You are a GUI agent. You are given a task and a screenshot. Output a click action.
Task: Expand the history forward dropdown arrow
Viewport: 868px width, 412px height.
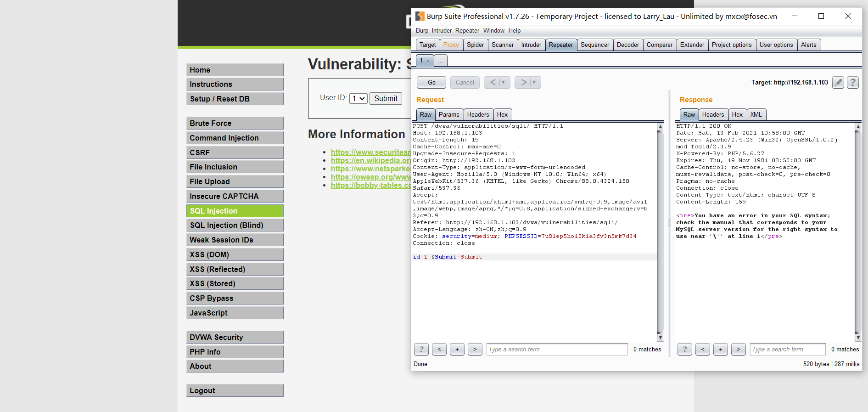pyautogui.click(x=534, y=83)
